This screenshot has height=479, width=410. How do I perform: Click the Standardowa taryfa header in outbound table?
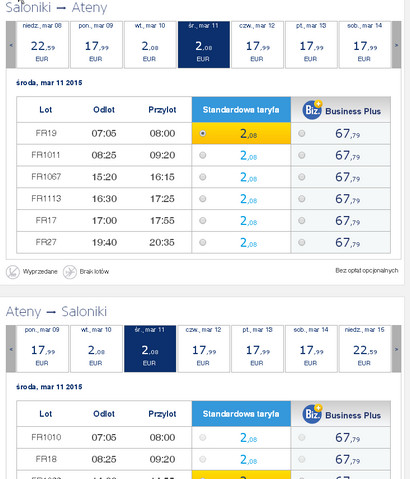[x=241, y=110]
